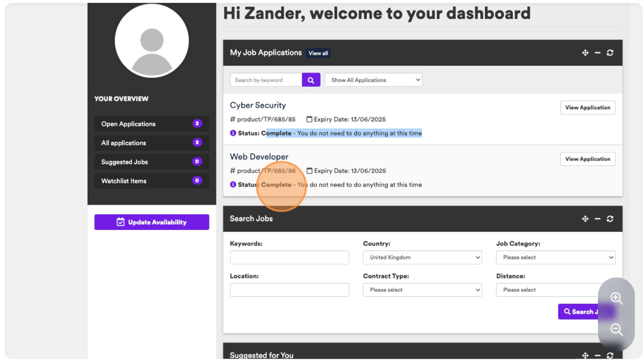This screenshot has width=644, height=362.
Task: Click the calendar icon for Cyber Security expiry
Action: tap(309, 119)
